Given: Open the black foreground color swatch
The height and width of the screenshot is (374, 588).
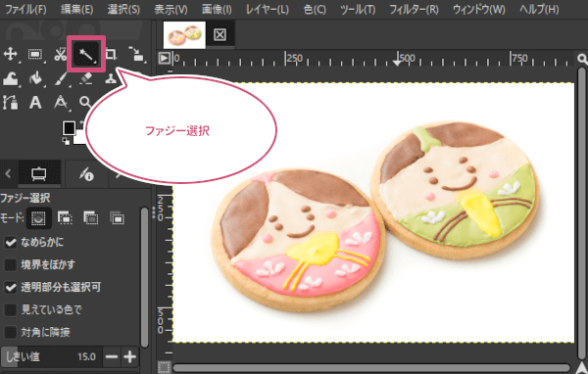Looking at the screenshot, I should pyautogui.click(x=69, y=128).
